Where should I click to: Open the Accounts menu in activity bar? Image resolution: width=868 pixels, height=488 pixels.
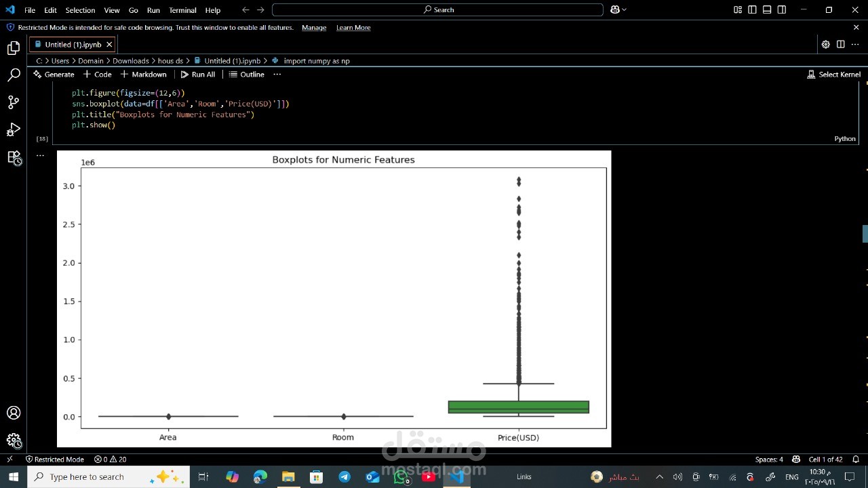pyautogui.click(x=14, y=413)
